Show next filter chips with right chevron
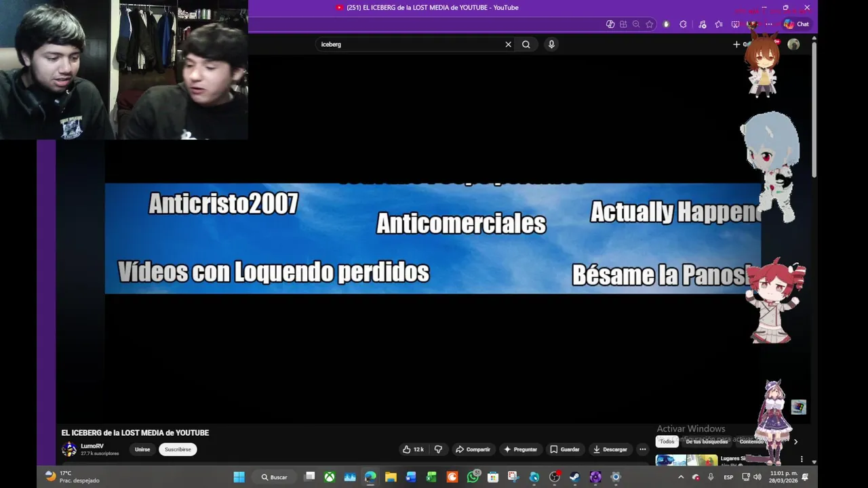The image size is (868, 488). pyautogui.click(x=795, y=442)
